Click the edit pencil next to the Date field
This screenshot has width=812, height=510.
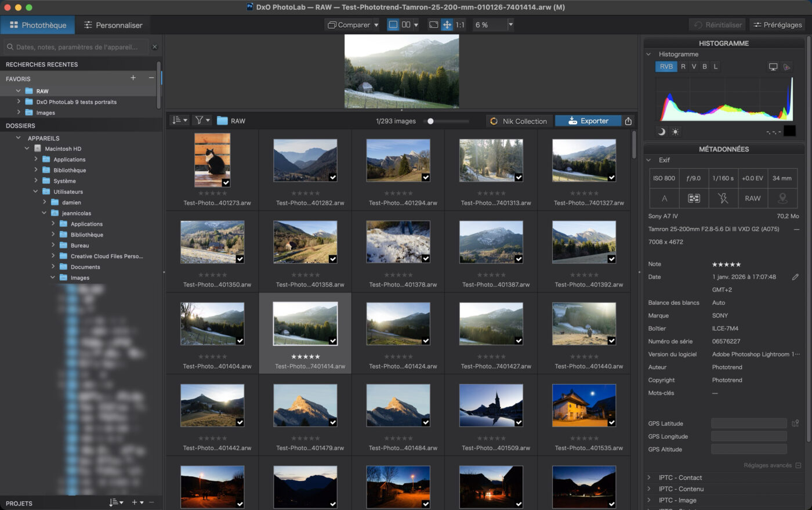[x=796, y=277]
